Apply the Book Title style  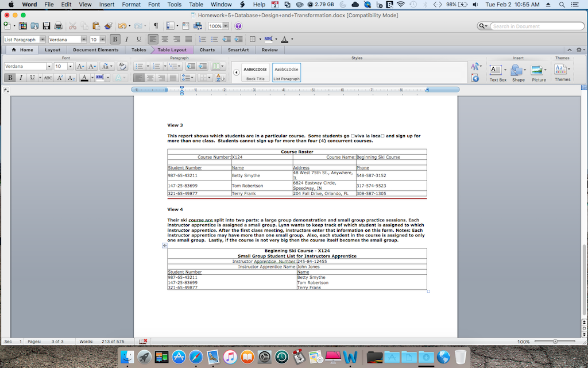tap(255, 72)
